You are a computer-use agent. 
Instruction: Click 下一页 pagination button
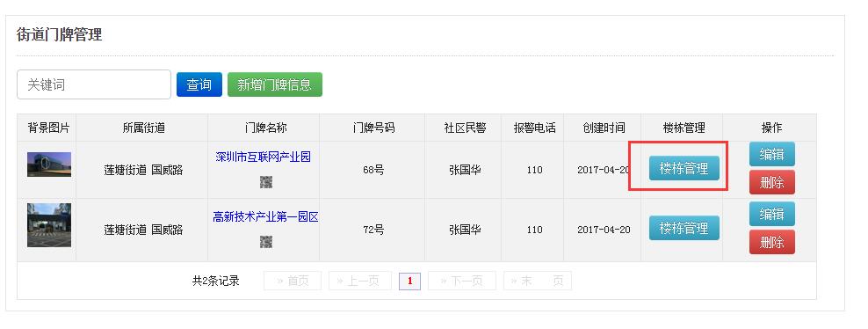click(x=462, y=281)
